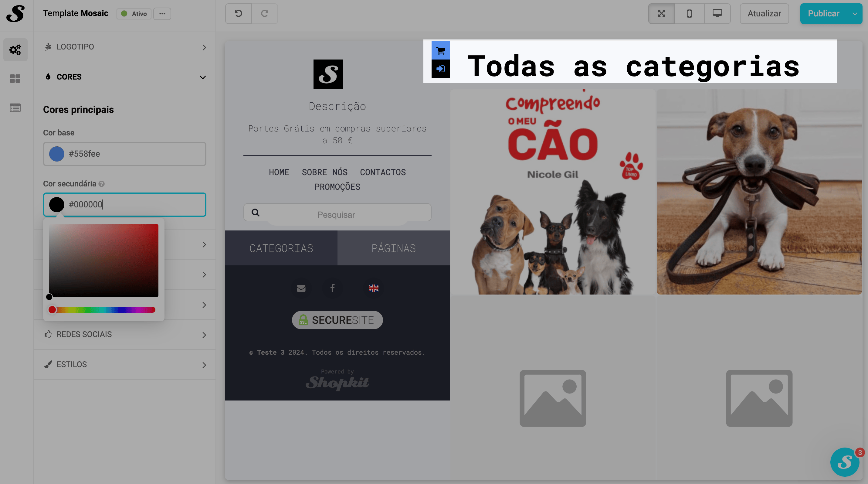Click the Cor base blue color swatch
This screenshot has height=484, width=868.
57,154
